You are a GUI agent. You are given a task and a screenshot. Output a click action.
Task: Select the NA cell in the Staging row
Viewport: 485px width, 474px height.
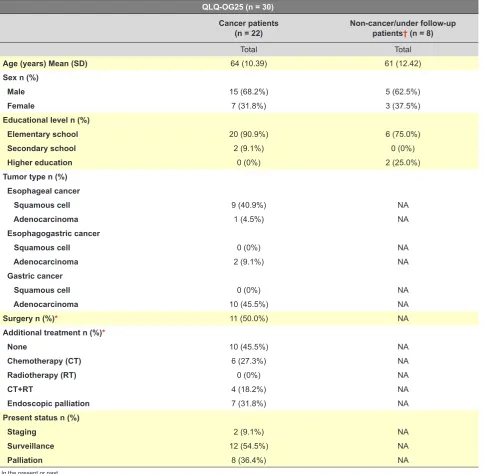click(403, 432)
